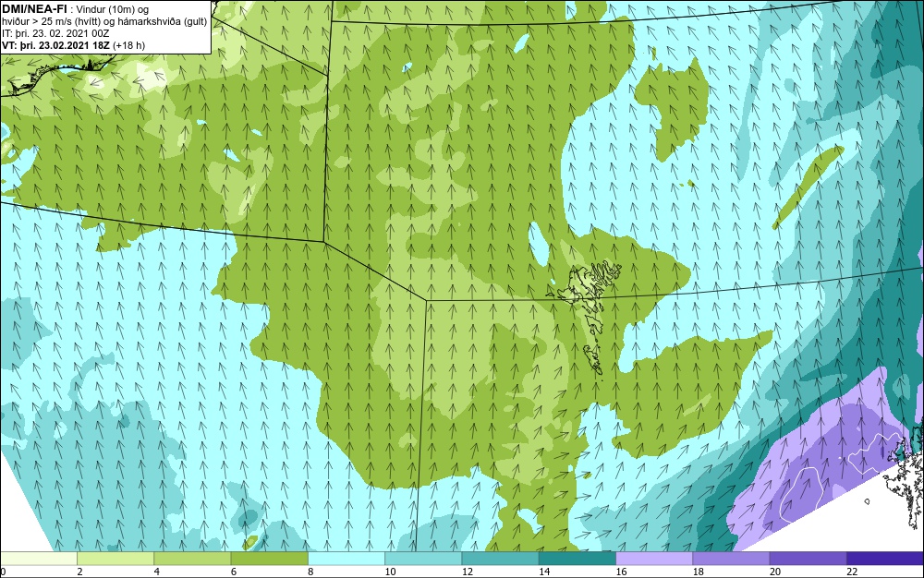Click the 0–2 m/s legend color swatch
This screenshot has width=924, height=578.
coord(38,559)
